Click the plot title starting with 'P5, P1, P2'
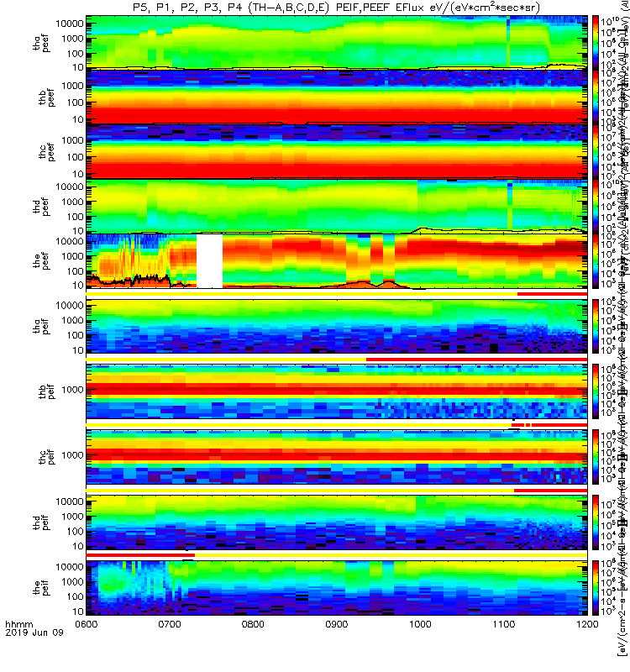The height and width of the screenshot is (672, 630). coord(336,8)
